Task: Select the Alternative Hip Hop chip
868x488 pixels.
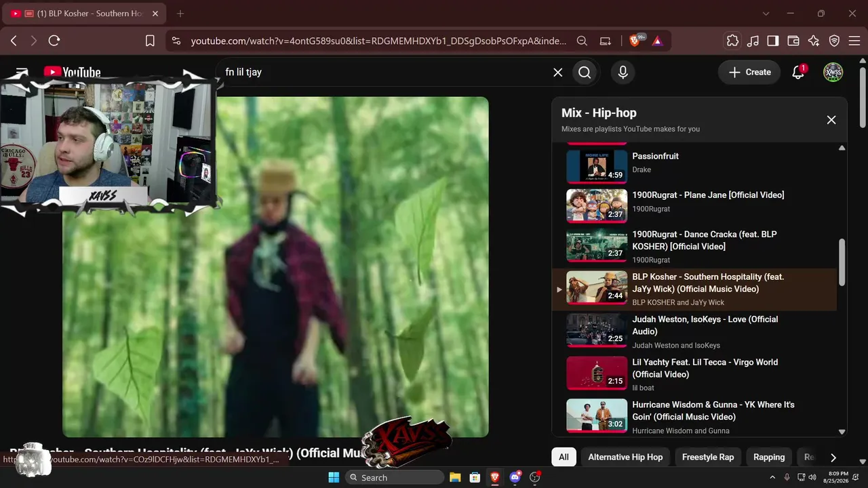Action: pos(625,457)
